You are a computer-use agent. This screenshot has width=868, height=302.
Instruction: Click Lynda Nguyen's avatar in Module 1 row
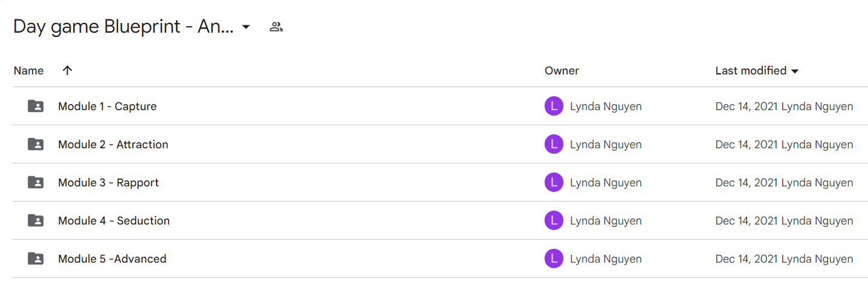(x=554, y=107)
